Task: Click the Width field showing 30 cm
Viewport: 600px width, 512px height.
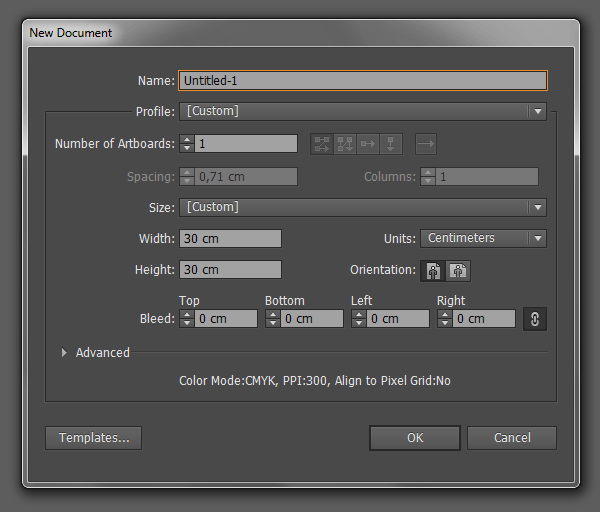Action: (x=230, y=238)
